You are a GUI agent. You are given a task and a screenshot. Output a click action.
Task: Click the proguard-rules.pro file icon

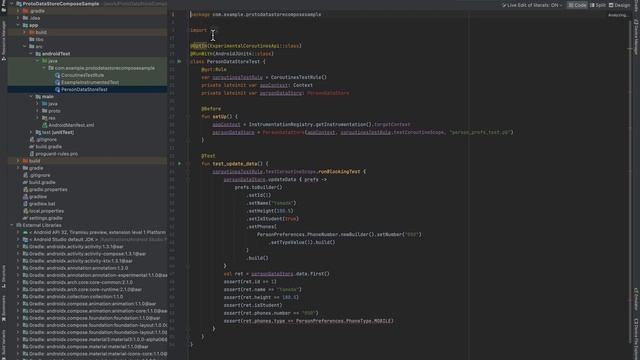click(32, 154)
